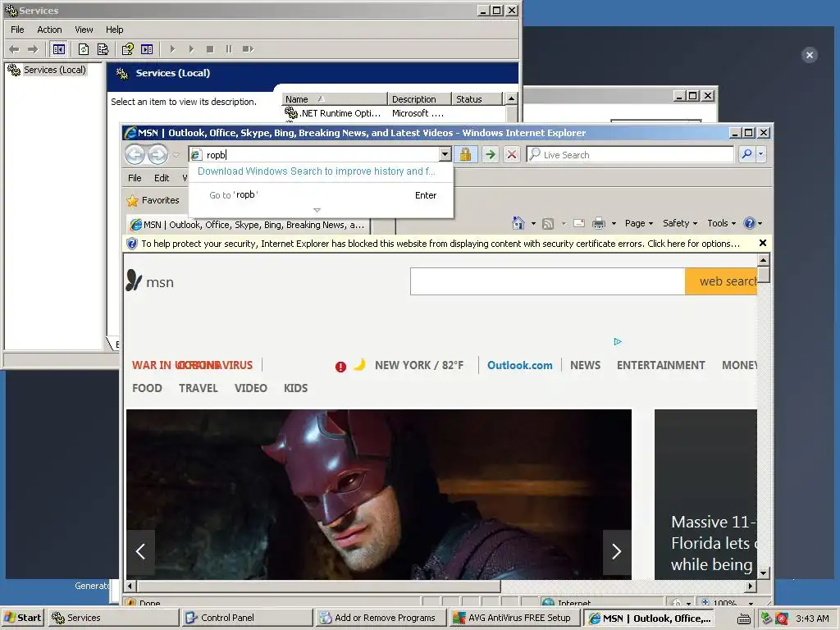Open NEWS section link
Screen dimensions: 840x630
585,365
